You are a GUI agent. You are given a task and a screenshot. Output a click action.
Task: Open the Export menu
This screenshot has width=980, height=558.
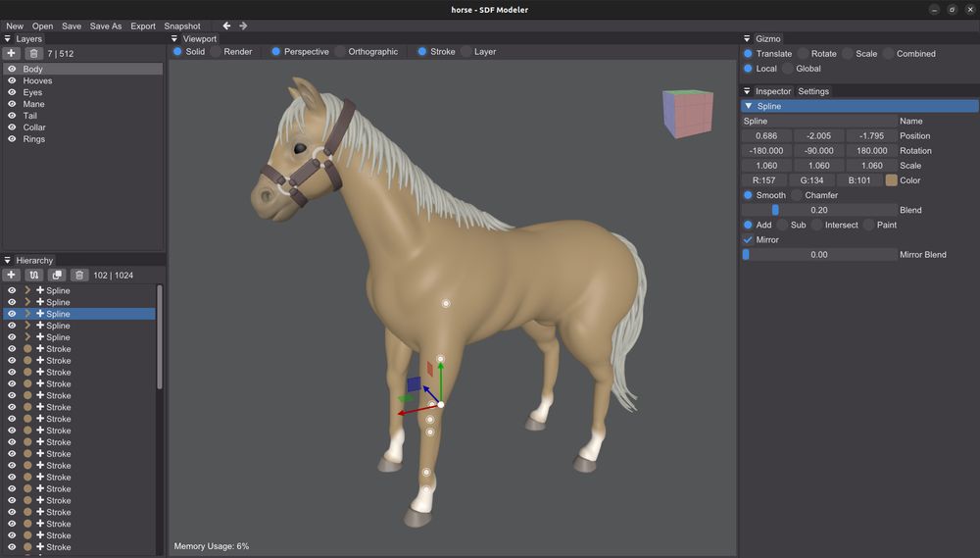(x=143, y=25)
